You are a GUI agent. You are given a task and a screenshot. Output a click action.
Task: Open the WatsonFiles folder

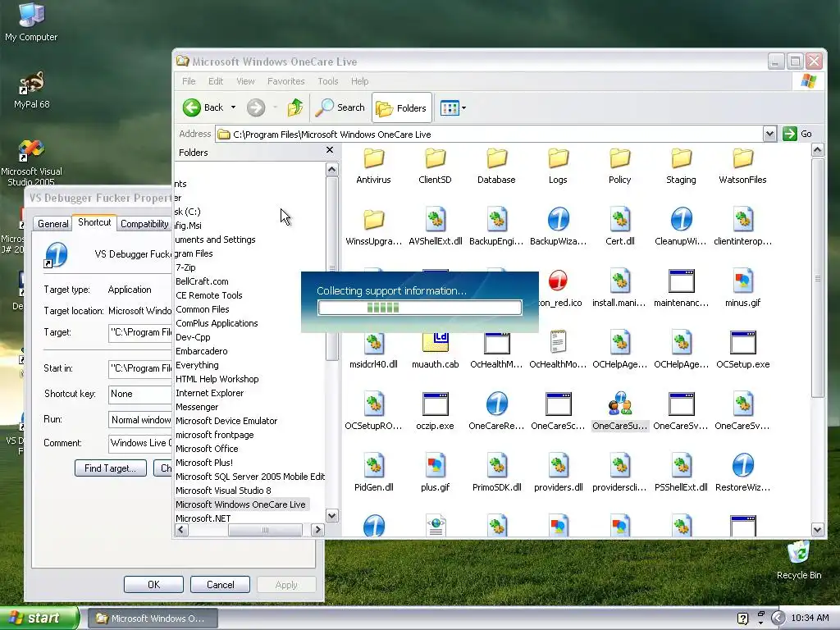coord(742,167)
